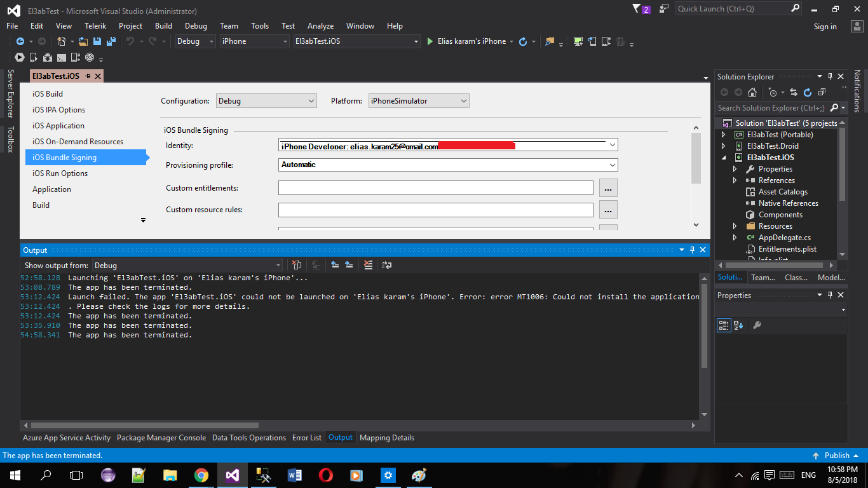Select the iOS Build settings page
This screenshot has width=868, height=488.
[x=48, y=94]
